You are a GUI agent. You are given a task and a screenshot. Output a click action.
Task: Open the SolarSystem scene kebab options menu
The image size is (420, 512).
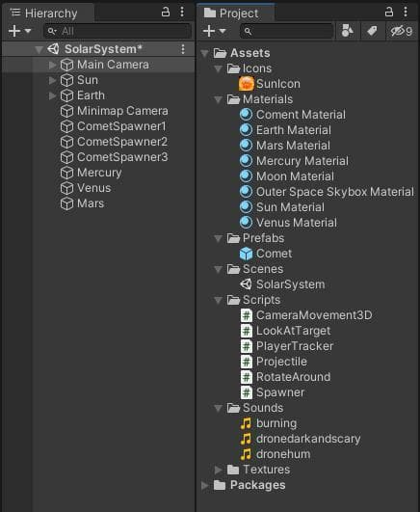click(x=183, y=49)
